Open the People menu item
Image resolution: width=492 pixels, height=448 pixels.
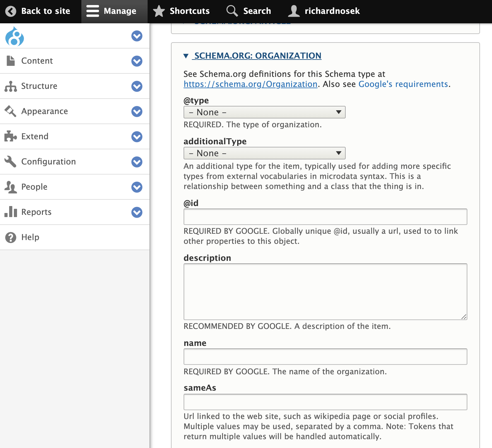34,187
